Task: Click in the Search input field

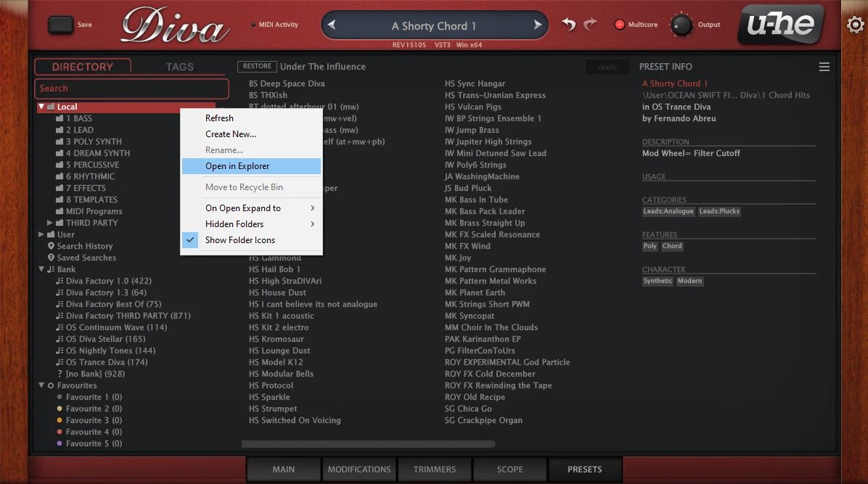Action: click(131, 89)
